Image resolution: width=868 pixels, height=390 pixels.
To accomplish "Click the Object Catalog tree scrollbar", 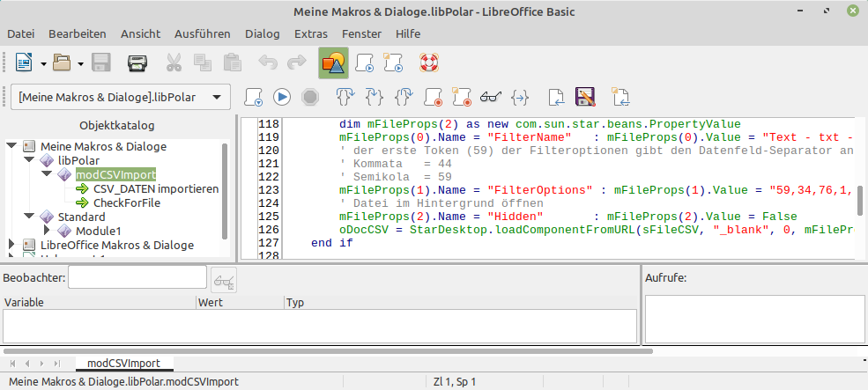I will tap(224, 189).
